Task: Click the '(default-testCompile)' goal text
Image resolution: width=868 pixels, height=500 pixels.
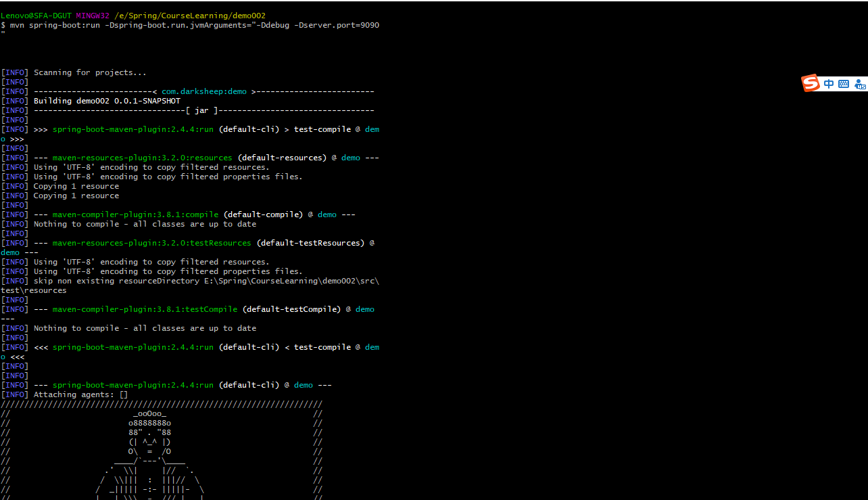Action: pyautogui.click(x=291, y=309)
